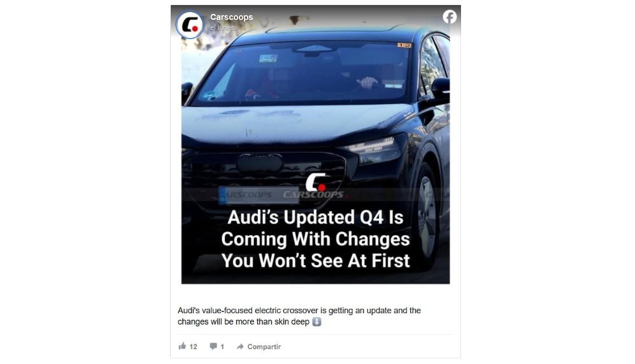Click the comment bubble icon
This screenshot has width=635, height=364.
[x=213, y=346]
